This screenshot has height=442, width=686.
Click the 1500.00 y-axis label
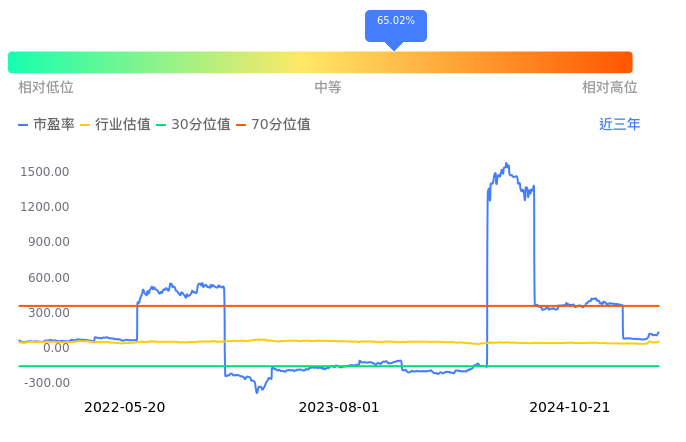(x=44, y=172)
